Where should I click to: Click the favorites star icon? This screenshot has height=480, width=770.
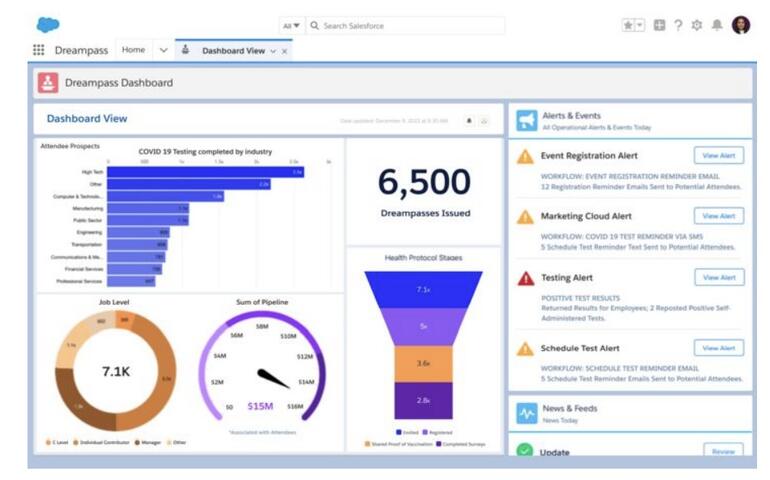tap(628, 25)
